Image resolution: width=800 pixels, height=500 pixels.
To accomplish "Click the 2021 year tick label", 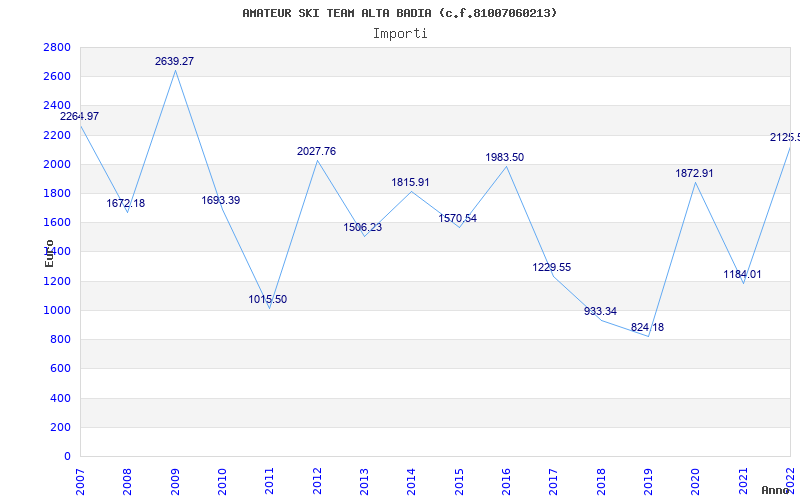I will [x=743, y=481].
